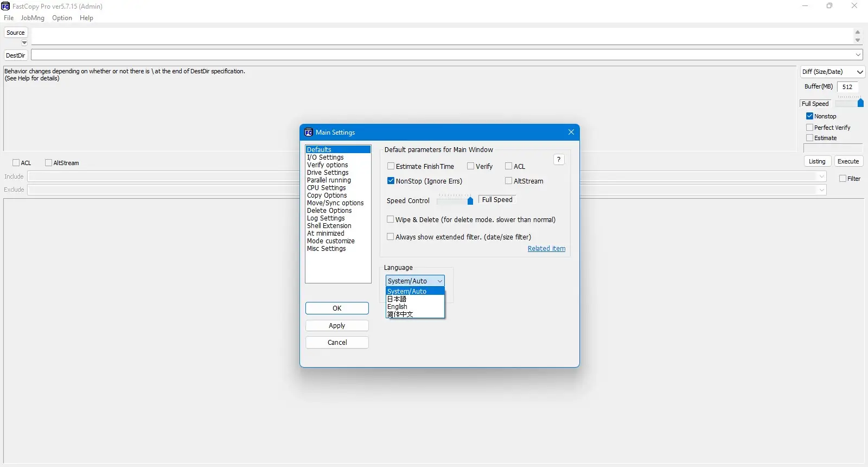868x467 pixels.
Task: Choose 简体中文 language option
Action: [x=415, y=314]
